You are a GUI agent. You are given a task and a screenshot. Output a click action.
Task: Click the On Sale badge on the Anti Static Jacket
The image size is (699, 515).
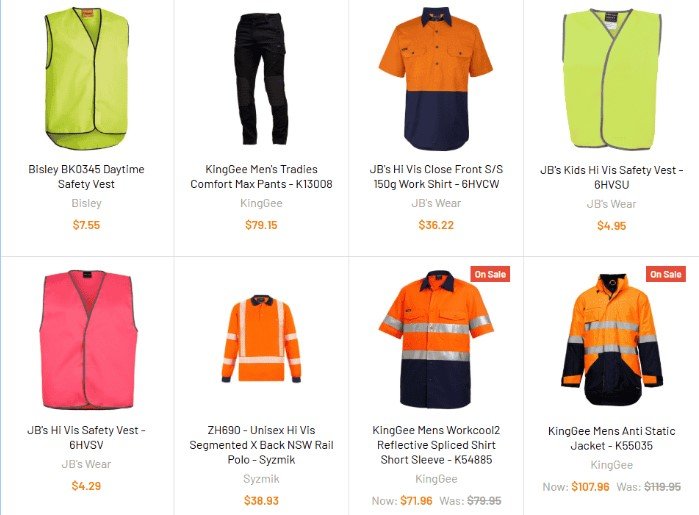(x=665, y=274)
